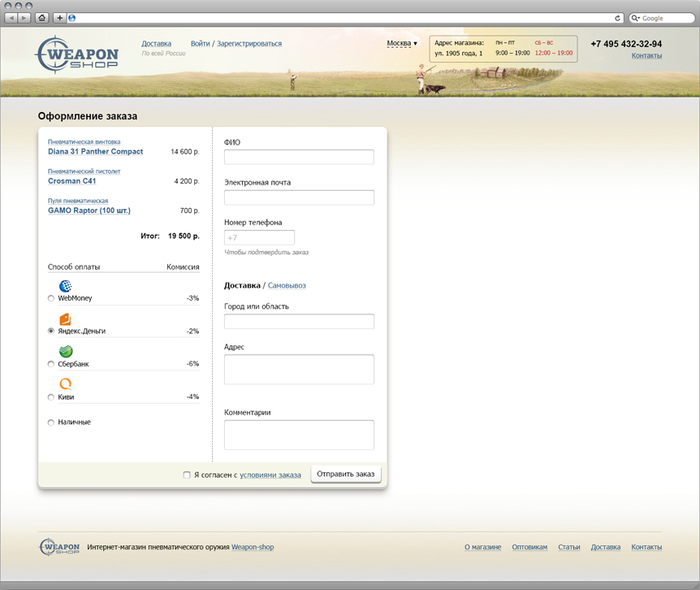Reload the page with the refresh icon

[x=617, y=18]
